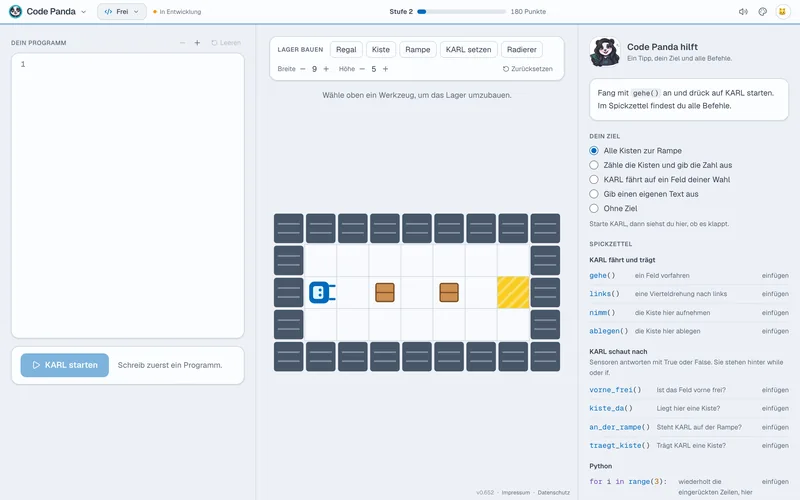Open the Frei mode dropdown
Image resolution: width=800 pixels, height=500 pixels.
click(x=121, y=12)
